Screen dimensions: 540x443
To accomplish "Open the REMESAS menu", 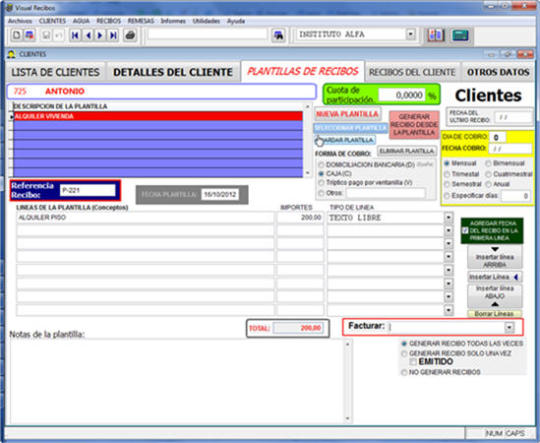I will tap(141, 21).
